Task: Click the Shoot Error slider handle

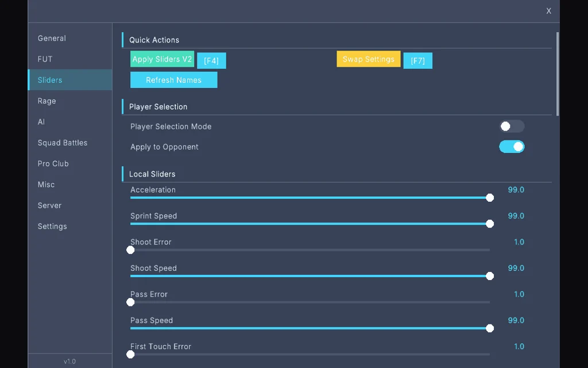Action: (x=130, y=250)
